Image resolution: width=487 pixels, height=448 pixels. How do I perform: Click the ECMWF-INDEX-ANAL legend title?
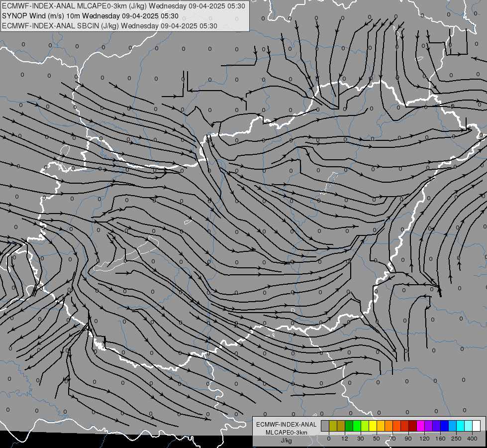pyautogui.click(x=287, y=425)
